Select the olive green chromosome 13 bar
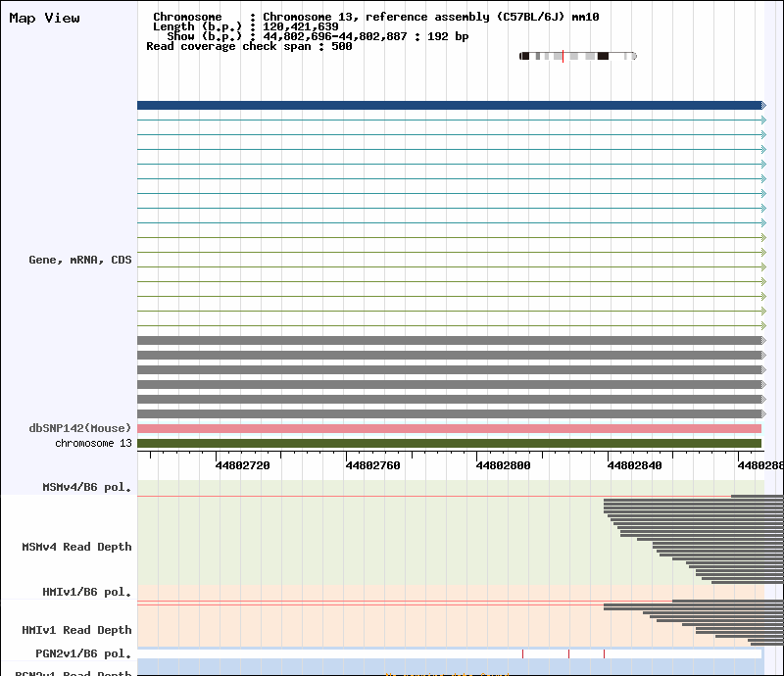Image resolution: width=784 pixels, height=676 pixels. click(450, 444)
